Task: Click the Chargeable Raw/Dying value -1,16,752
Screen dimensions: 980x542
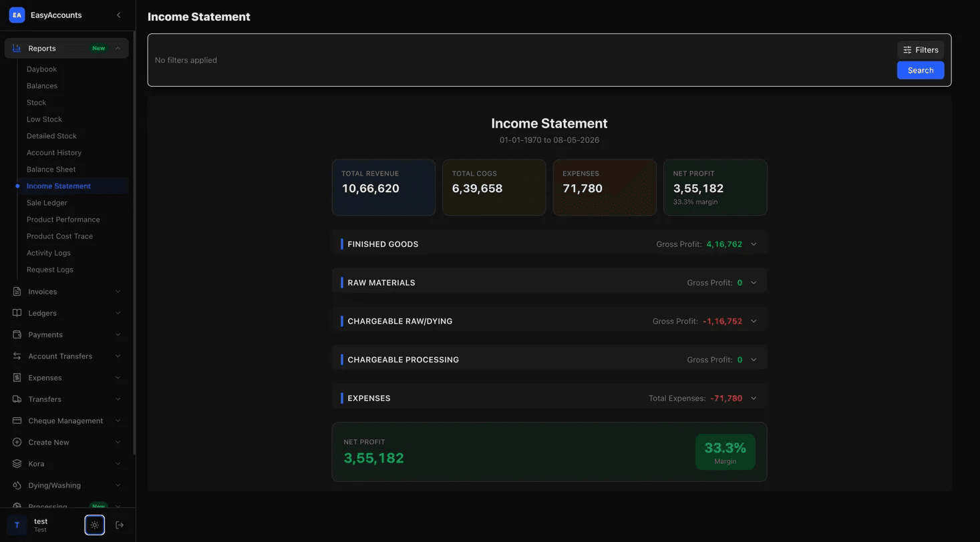Action: click(722, 321)
